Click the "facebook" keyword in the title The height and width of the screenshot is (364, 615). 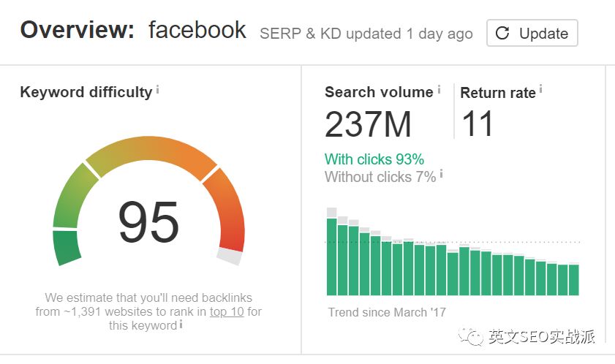click(197, 31)
